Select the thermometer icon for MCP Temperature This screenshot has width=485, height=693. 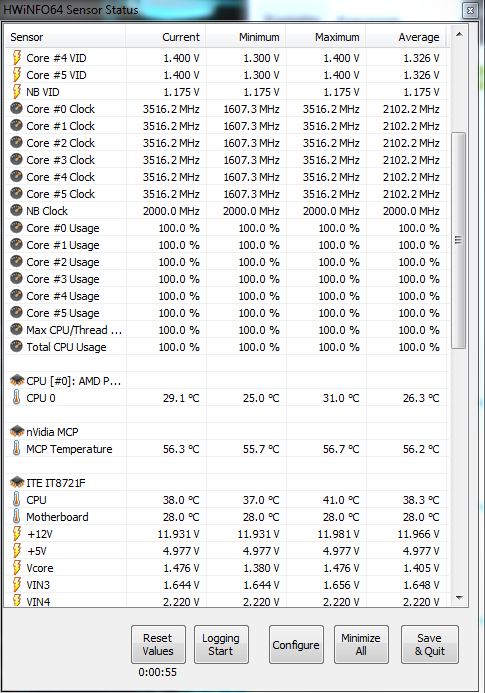coord(16,448)
